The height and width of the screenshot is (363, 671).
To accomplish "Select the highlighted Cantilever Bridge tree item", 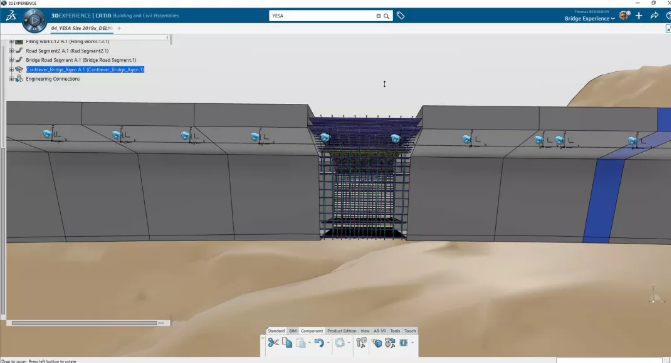I will (x=85, y=69).
